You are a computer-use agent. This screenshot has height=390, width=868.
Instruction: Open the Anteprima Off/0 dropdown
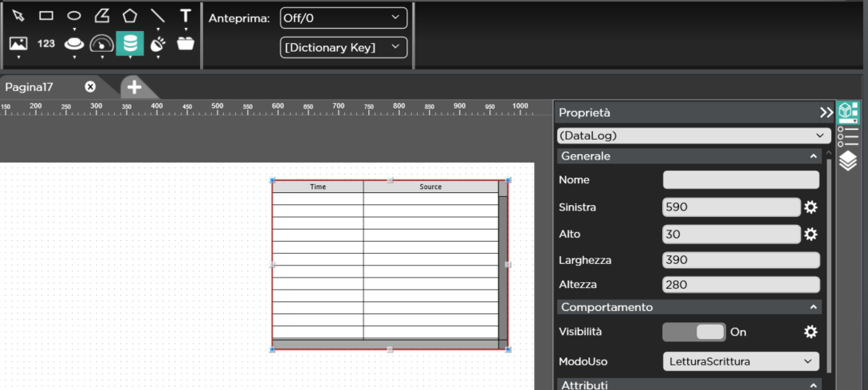coord(344,18)
